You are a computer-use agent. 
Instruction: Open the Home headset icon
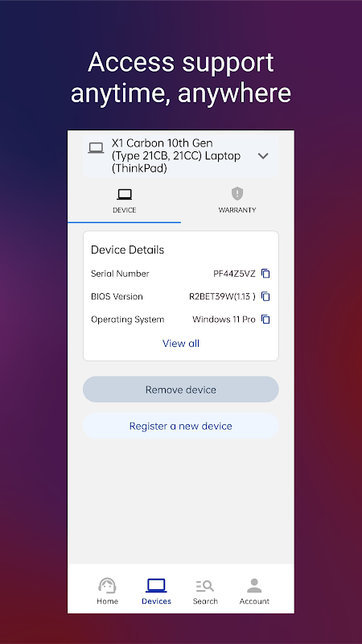[x=107, y=585]
